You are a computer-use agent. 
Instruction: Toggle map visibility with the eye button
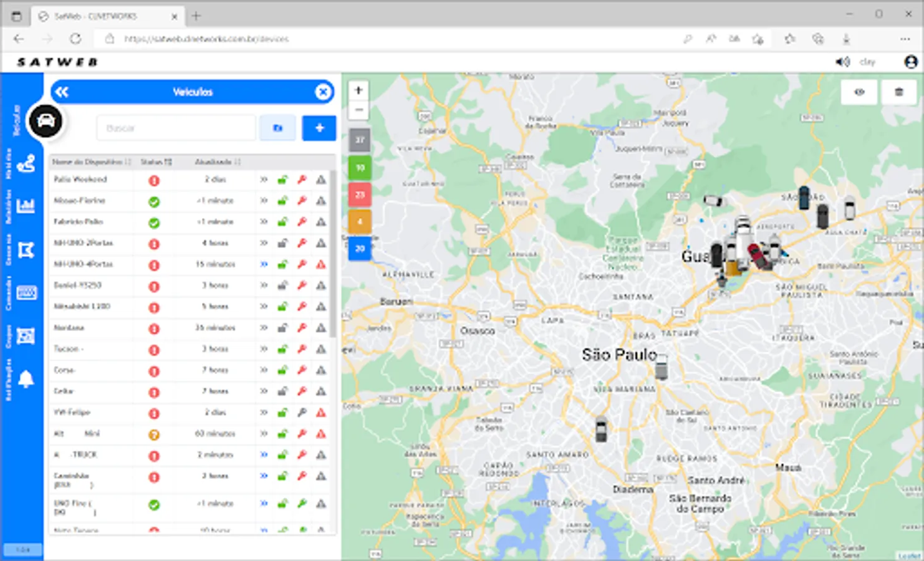[859, 92]
